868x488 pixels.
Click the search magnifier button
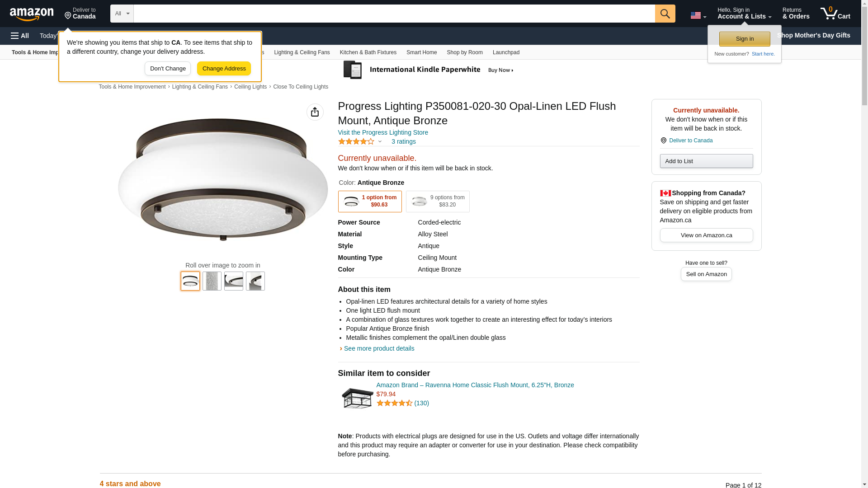coord(665,14)
